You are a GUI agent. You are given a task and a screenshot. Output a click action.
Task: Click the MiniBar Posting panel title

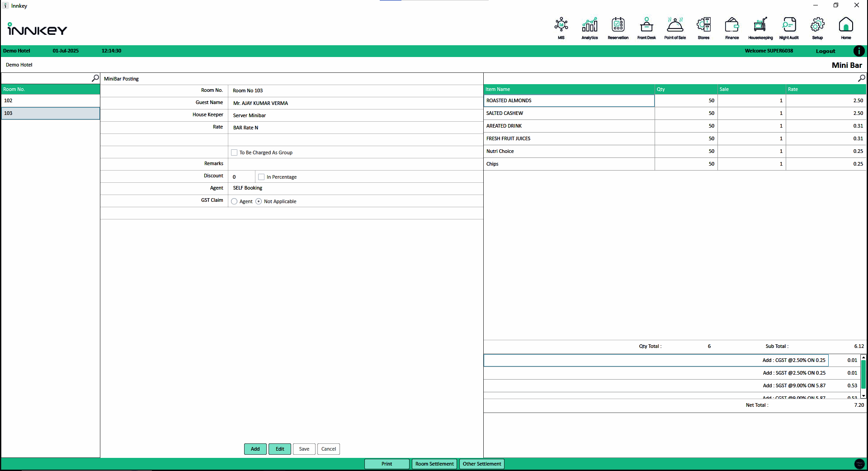pos(121,79)
